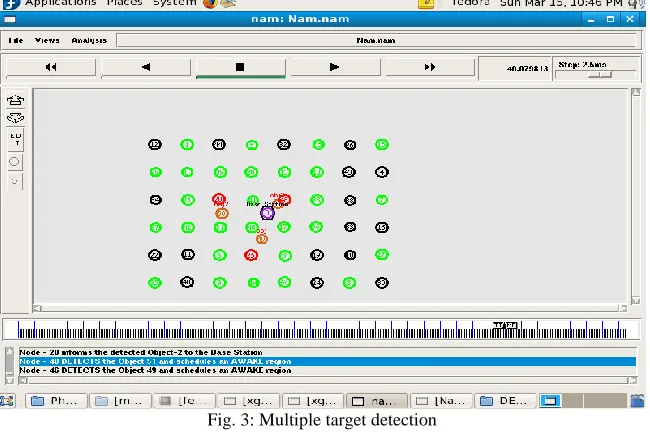Screen dimensions: 650x432
Task: Stop the animation
Action: coord(240,67)
